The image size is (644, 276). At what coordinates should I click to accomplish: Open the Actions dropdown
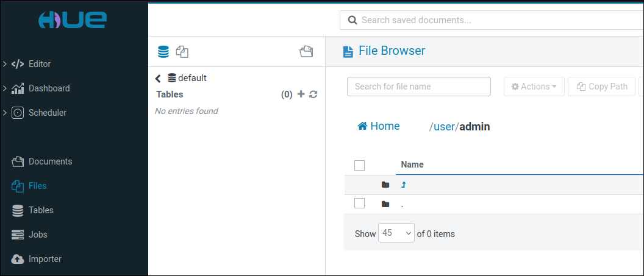click(534, 87)
